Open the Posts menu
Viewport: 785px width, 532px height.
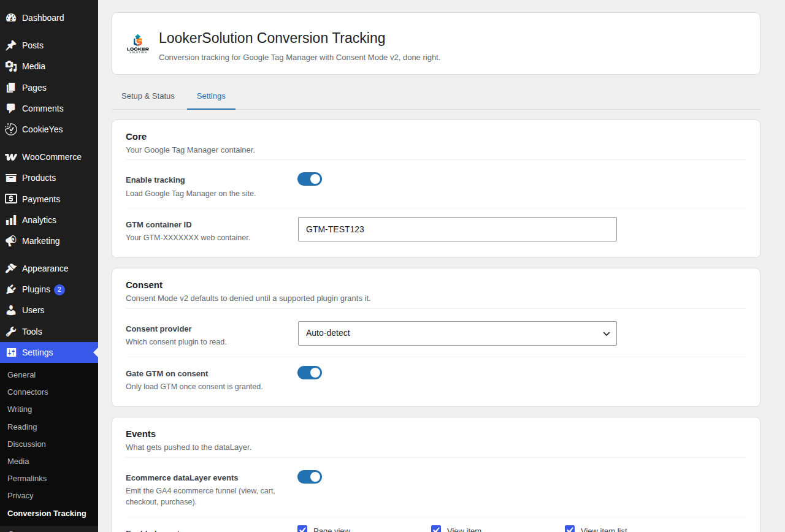[49, 45]
